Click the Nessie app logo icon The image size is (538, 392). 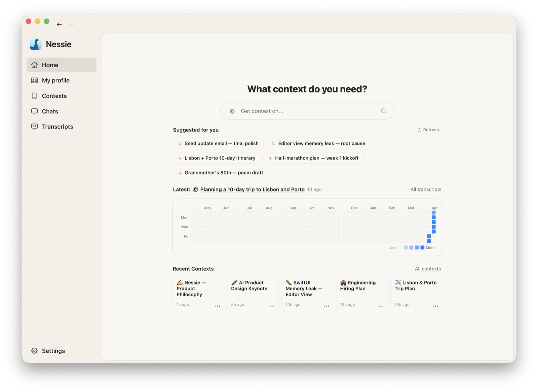(x=35, y=44)
